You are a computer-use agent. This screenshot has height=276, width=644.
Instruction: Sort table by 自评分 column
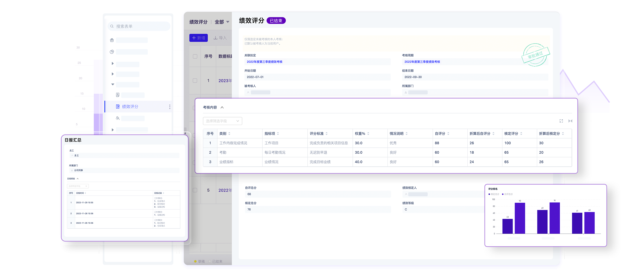tap(448, 134)
